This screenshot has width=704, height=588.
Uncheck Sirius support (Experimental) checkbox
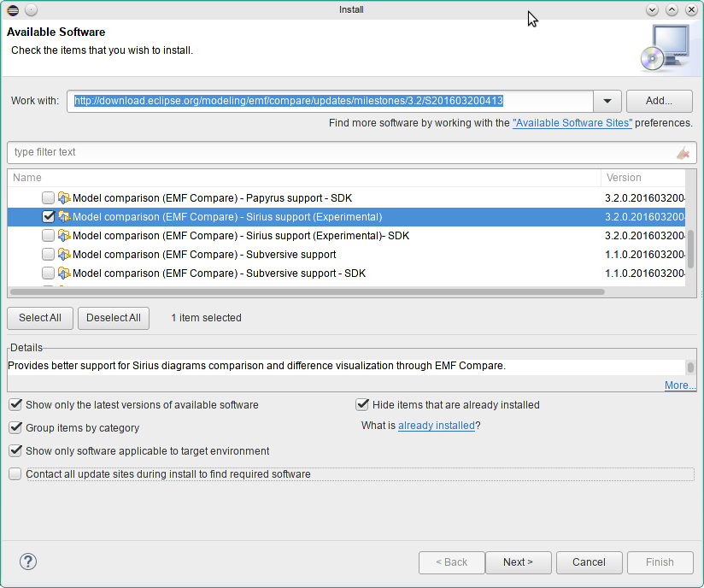click(48, 217)
